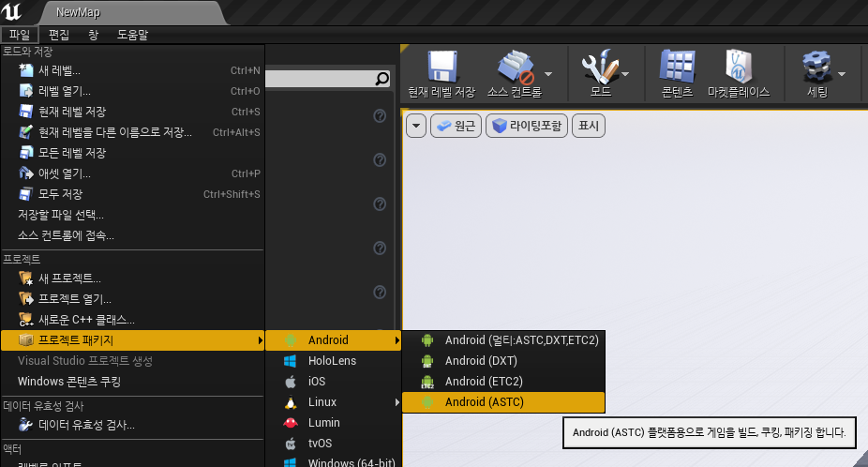Click the New C++ Class icon
The image size is (868, 467).
[x=26, y=320]
